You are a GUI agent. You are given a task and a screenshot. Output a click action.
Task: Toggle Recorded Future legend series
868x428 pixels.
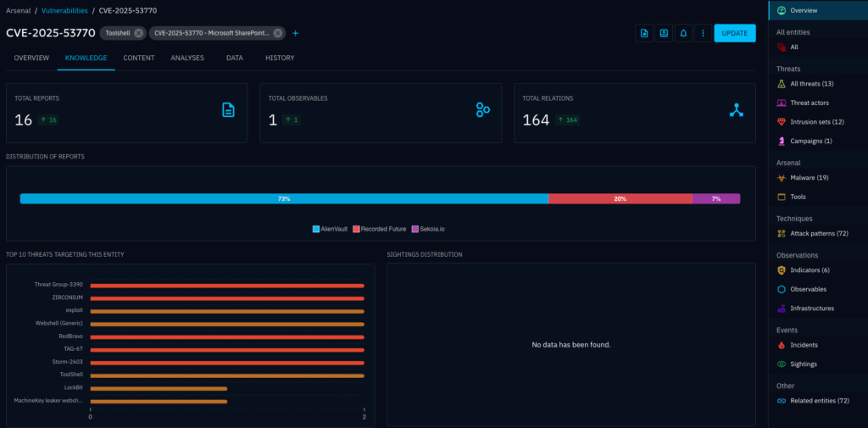click(x=379, y=229)
